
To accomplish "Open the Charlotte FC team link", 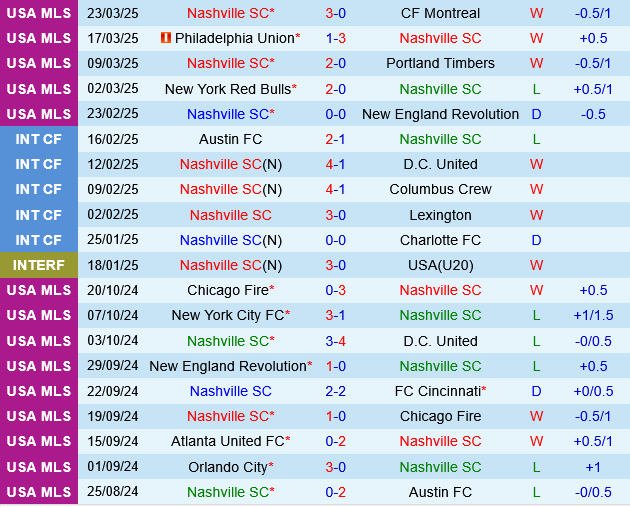I will tap(440, 240).
